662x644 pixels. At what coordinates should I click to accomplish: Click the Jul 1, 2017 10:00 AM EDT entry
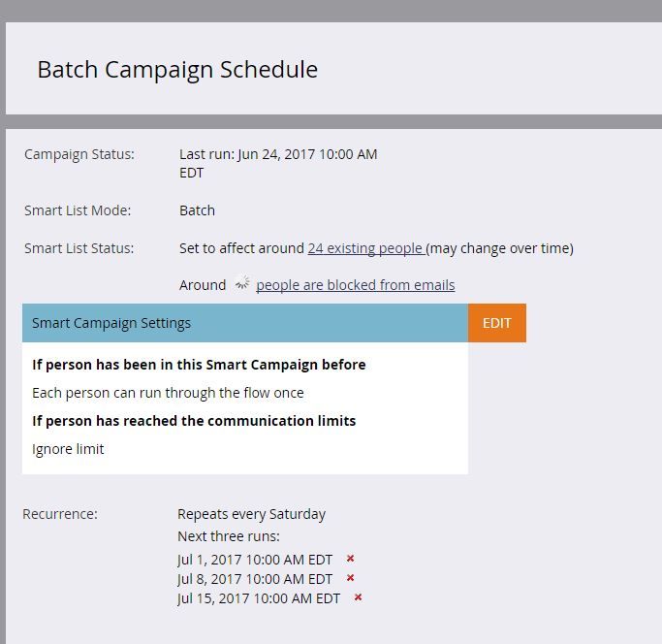pos(255,560)
